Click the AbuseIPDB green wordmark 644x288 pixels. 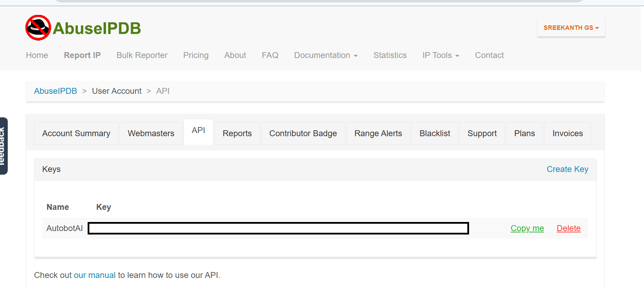tap(97, 28)
